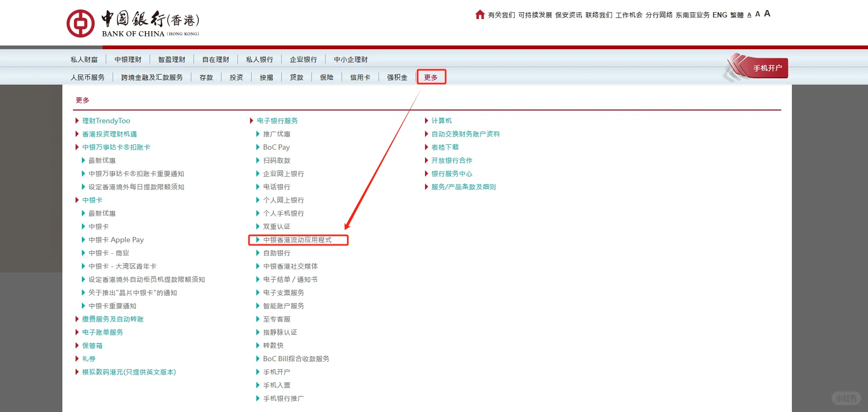The image size is (868, 412).
Task: Open 礼券 gift voucher link
Action: 89,359
